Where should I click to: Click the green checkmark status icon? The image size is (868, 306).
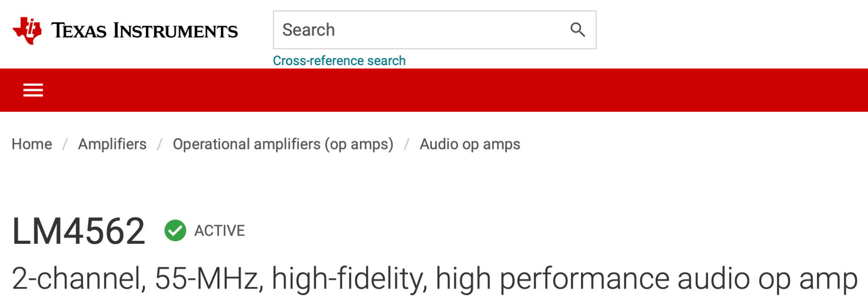[175, 231]
